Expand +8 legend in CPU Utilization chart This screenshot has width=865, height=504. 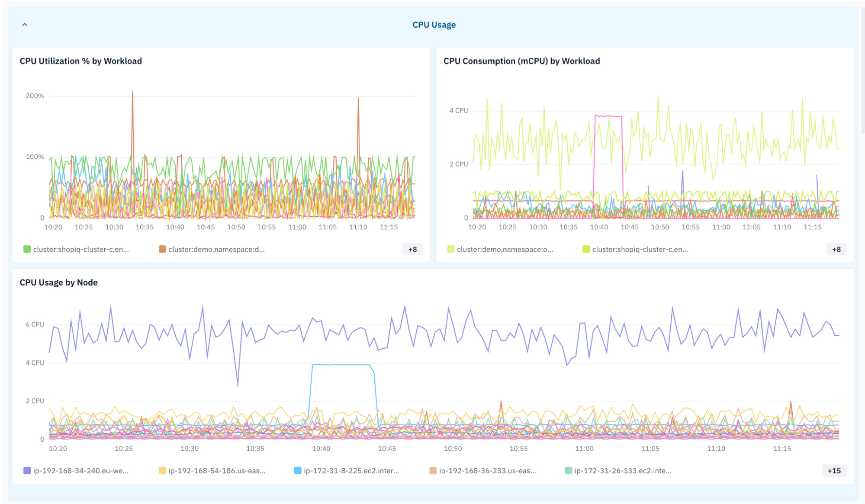[x=412, y=249]
